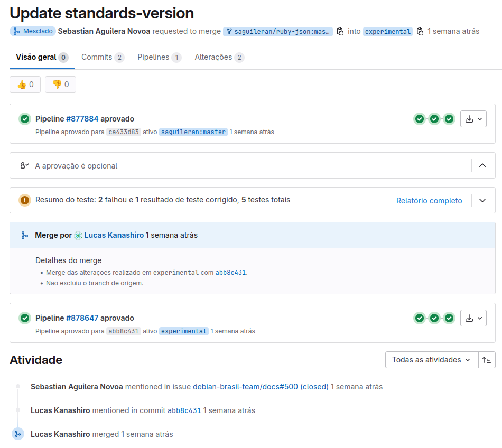The height and width of the screenshot is (448, 502).
Task: Toggle thumbs down reaction
Action: point(60,85)
